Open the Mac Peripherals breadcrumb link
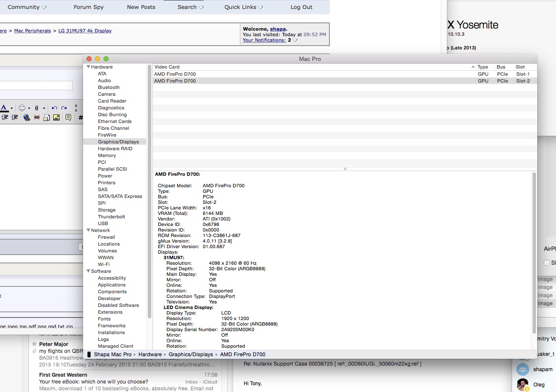Image resolution: width=556 pixels, height=392 pixels. pyautogui.click(x=32, y=31)
